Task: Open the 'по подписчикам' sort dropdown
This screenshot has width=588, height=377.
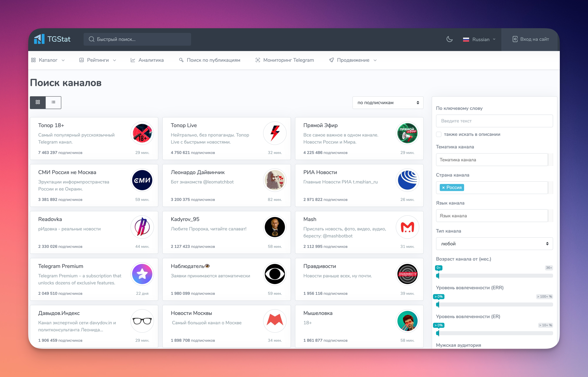Action: point(388,103)
